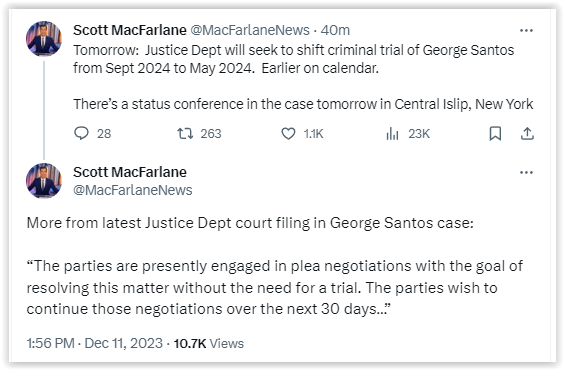Click the top Scott MacFarlane profile avatar
This screenshot has height=370, width=564.
44,39
